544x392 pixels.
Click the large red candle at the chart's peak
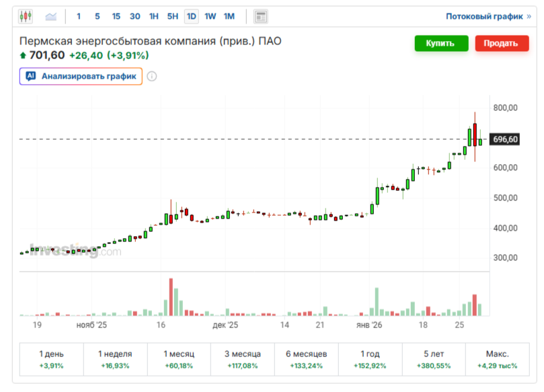point(475,134)
